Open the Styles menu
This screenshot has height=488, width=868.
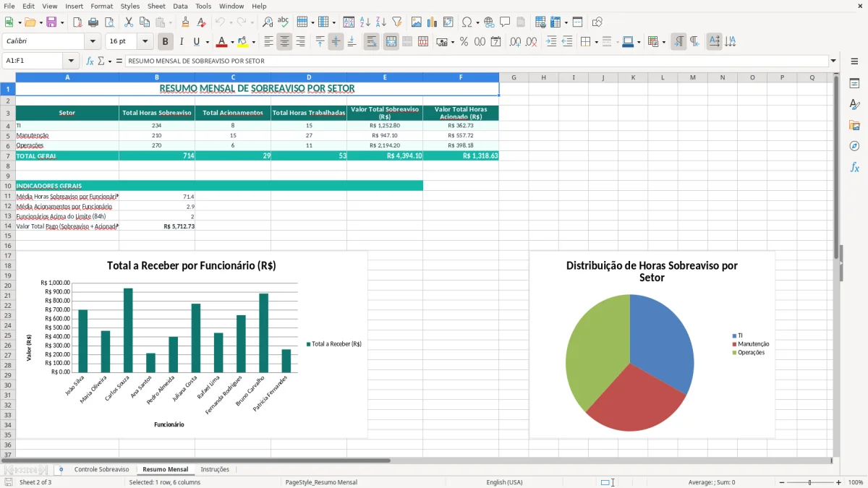130,6
